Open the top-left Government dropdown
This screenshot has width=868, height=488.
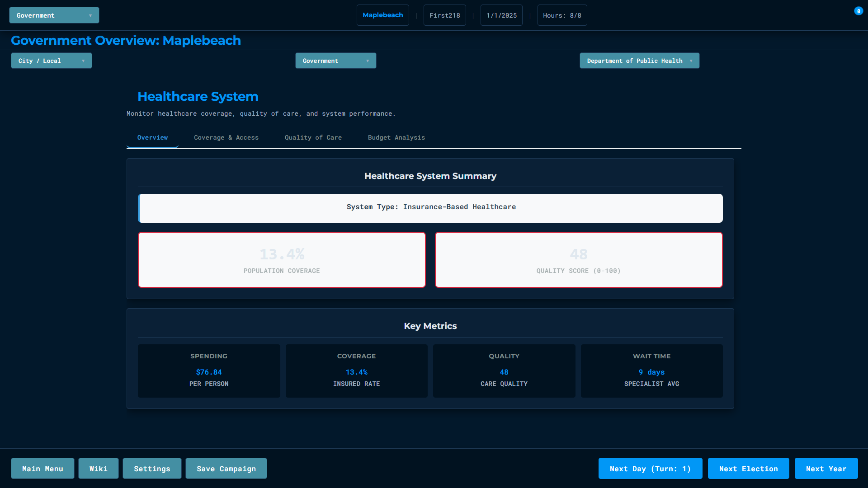[54, 15]
